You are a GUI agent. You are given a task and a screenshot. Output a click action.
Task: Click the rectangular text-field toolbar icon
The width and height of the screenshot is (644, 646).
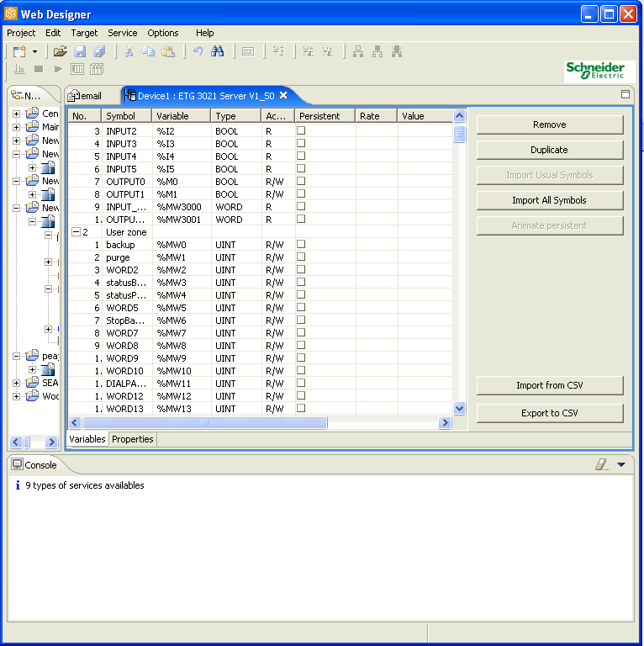pos(248,52)
